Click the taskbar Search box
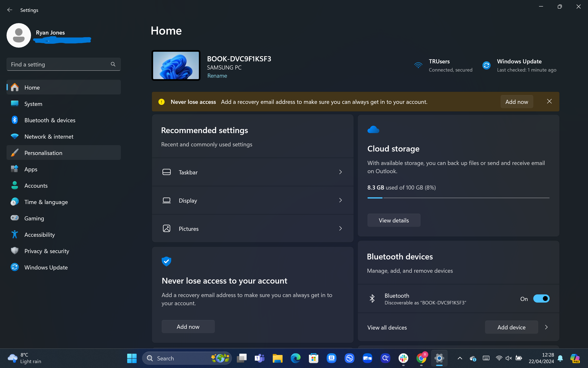Viewport: 588px width, 368px height. pos(187,358)
